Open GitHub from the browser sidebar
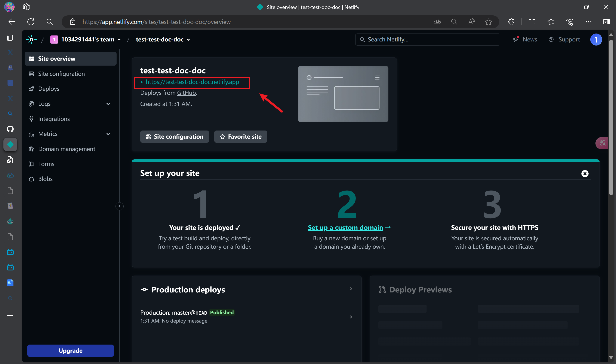Image resolution: width=616 pixels, height=364 pixels. [10, 129]
